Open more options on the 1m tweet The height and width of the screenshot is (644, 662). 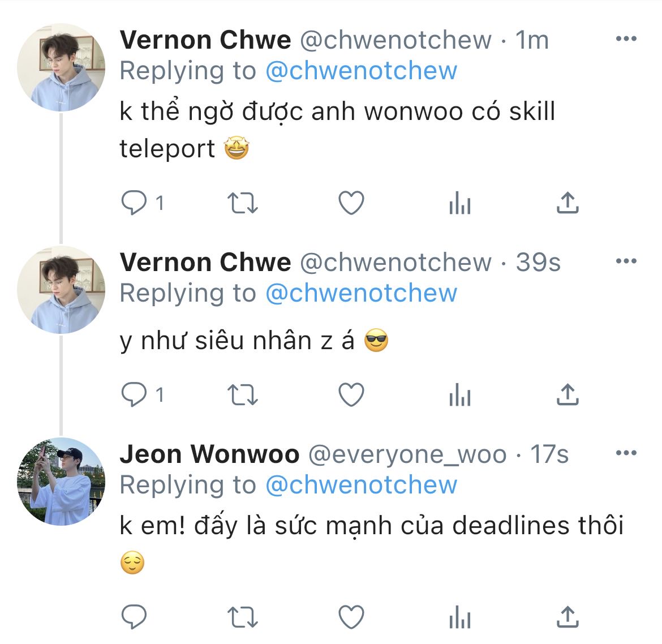(x=626, y=39)
